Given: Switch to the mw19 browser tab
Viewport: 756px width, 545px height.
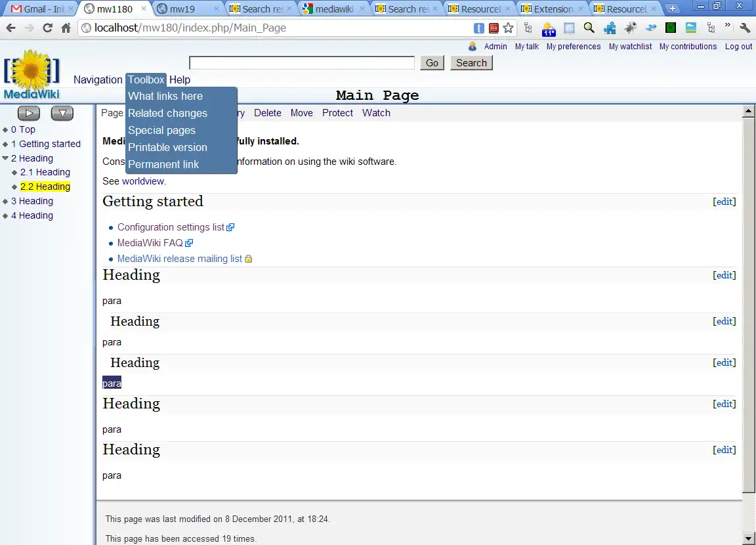Looking at the screenshot, I should 187,9.
